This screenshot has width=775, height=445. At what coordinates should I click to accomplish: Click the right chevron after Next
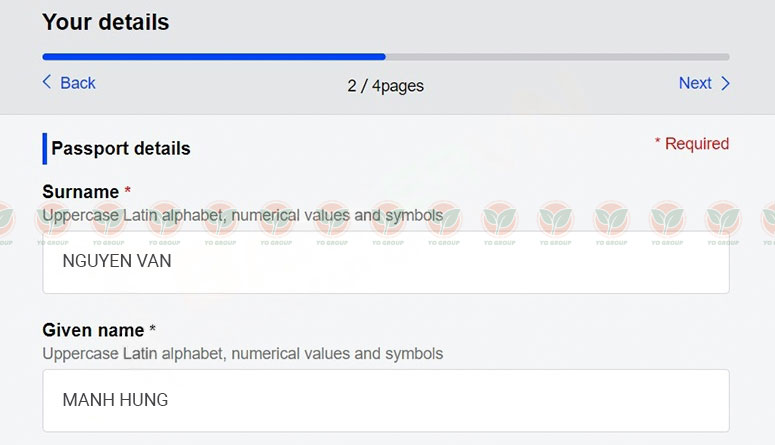[x=725, y=83]
